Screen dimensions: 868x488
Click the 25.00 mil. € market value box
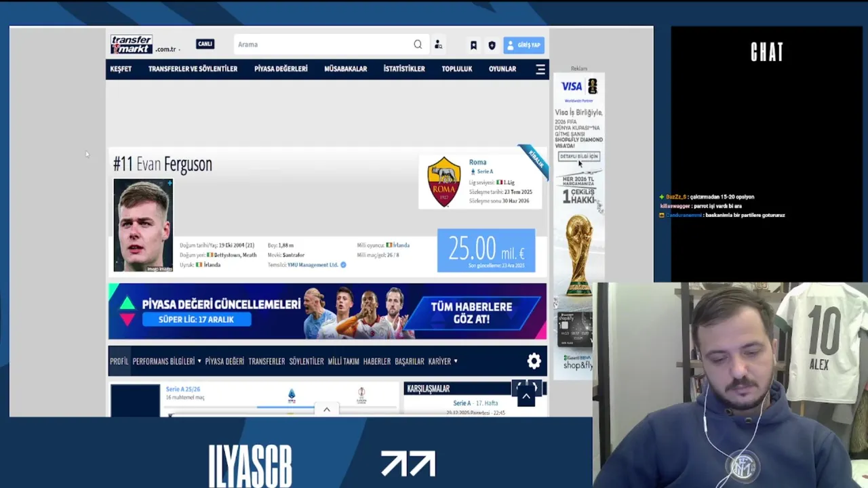tap(486, 250)
